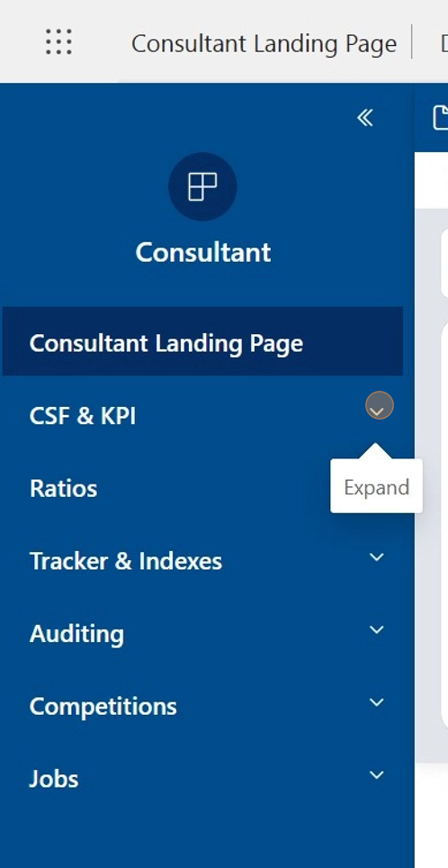Open the CSF & KPI menu item
This screenshot has width=448, height=868.
pos(83,416)
